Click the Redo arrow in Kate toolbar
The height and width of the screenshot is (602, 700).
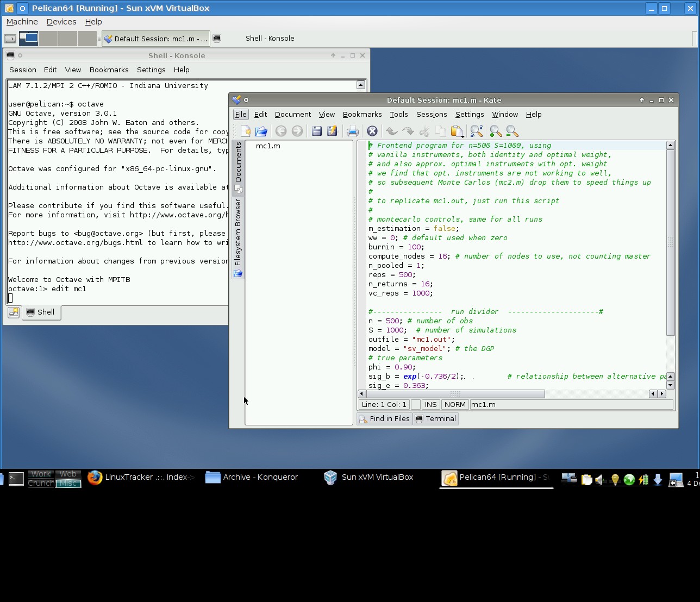tap(408, 131)
